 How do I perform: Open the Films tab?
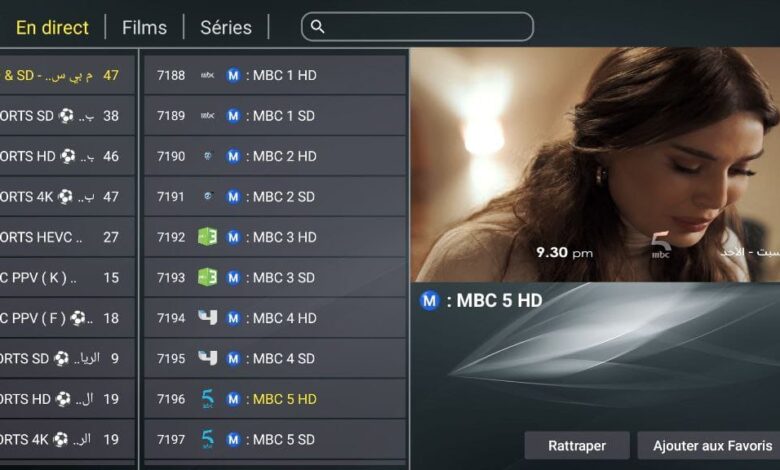click(x=144, y=27)
